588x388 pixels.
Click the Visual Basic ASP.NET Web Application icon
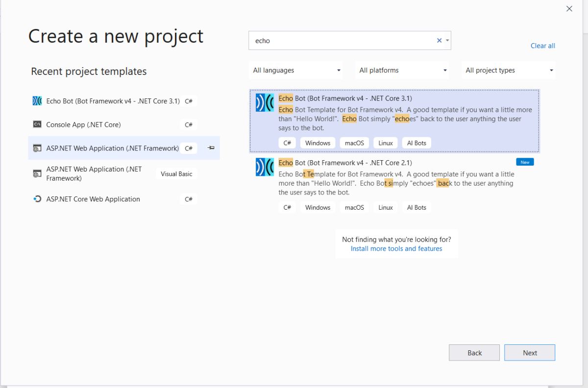coord(37,173)
